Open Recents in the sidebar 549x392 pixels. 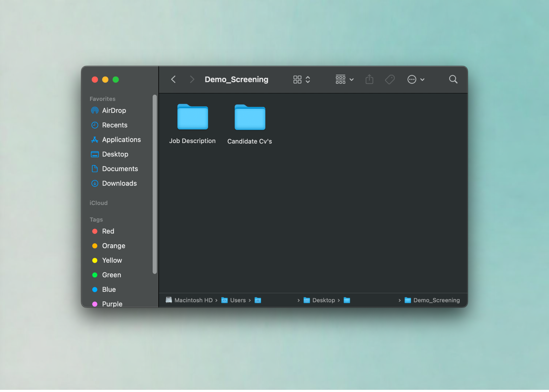(115, 125)
